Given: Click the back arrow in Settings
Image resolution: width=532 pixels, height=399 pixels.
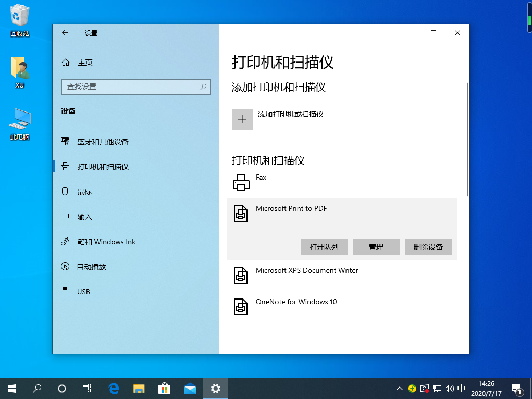Looking at the screenshot, I should pyautogui.click(x=65, y=33).
